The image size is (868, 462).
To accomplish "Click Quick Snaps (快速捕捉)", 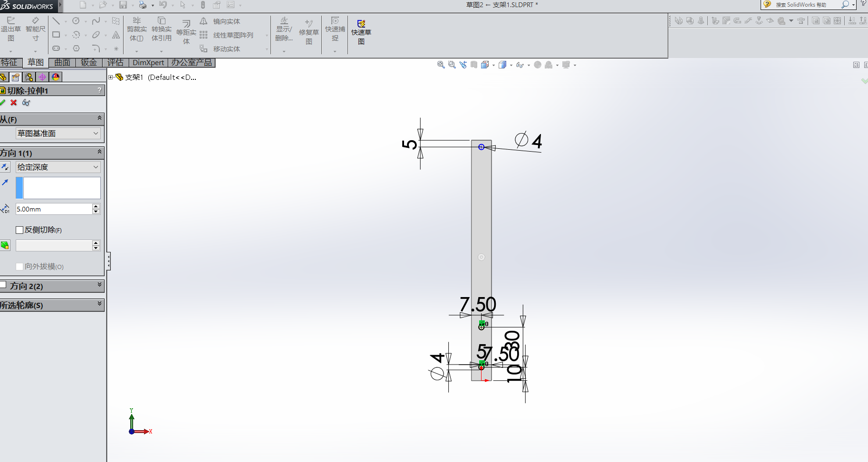I will pos(335,29).
